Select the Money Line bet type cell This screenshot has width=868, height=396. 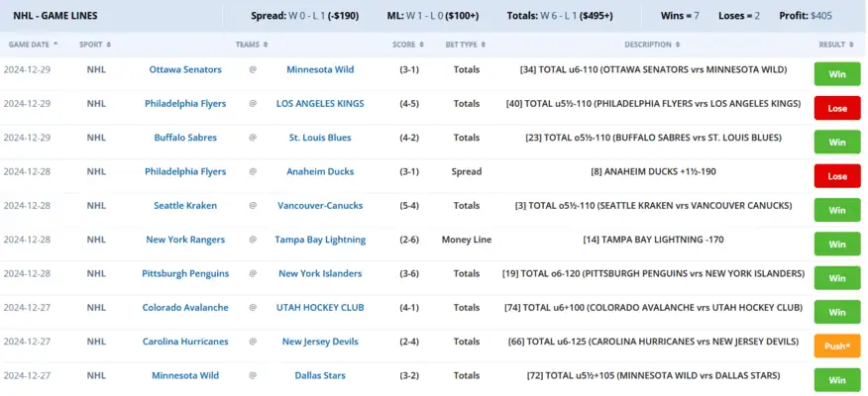466,240
